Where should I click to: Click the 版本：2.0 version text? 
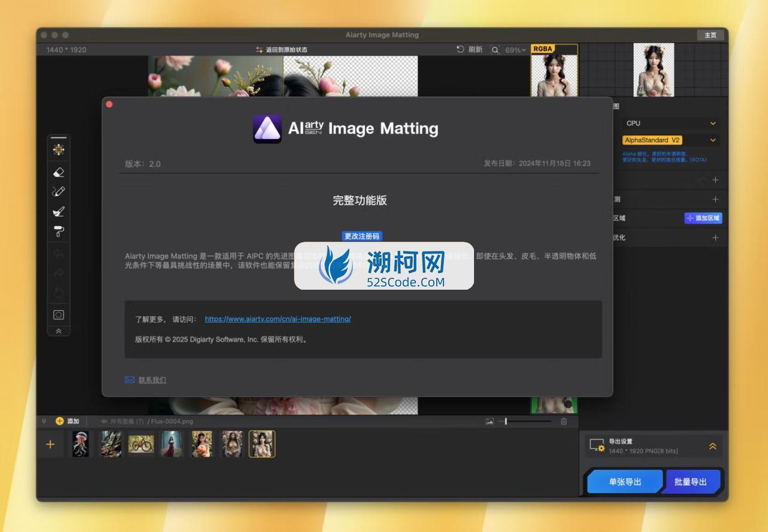tap(143, 164)
